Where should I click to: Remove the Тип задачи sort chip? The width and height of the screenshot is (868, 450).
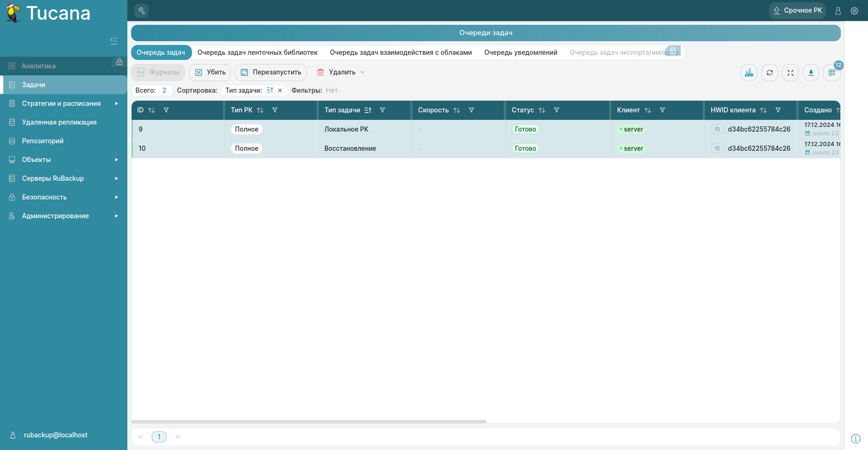(x=280, y=91)
